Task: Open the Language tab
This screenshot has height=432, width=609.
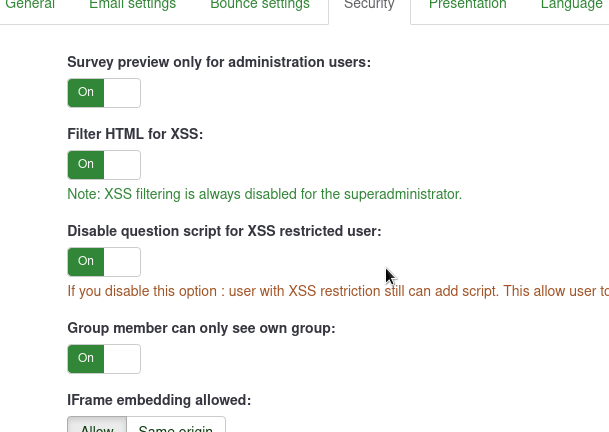Action: [x=571, y=5]
